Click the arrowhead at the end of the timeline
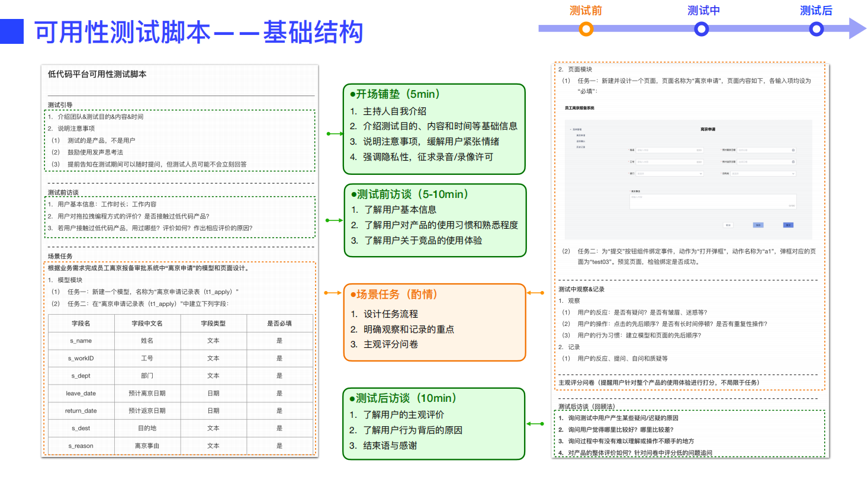Screen dimensions: 868x486 pos(854,27)
